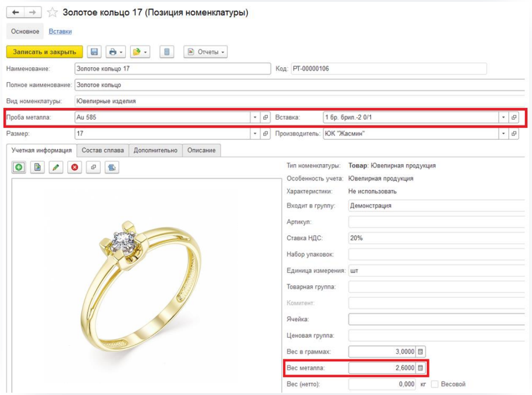Click the empty Товарная группа field
Image resolution: width=532 pixels, height=395 pixels.
pos(436,287)
